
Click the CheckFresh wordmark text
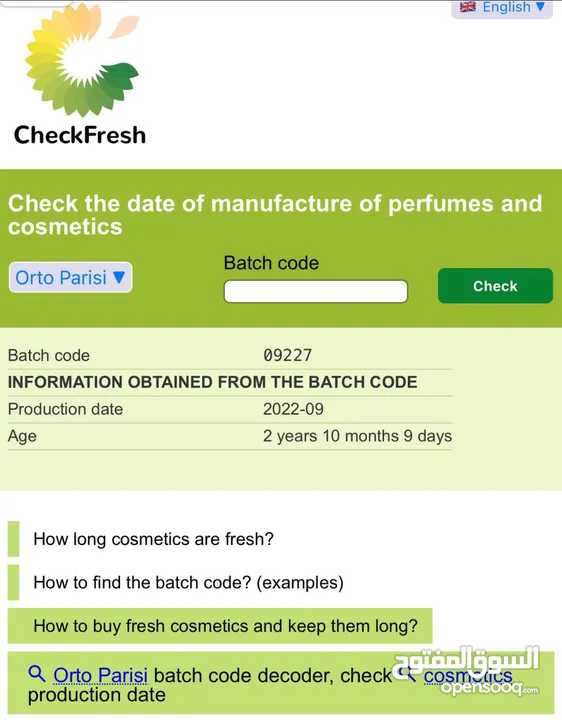point(80,135)
